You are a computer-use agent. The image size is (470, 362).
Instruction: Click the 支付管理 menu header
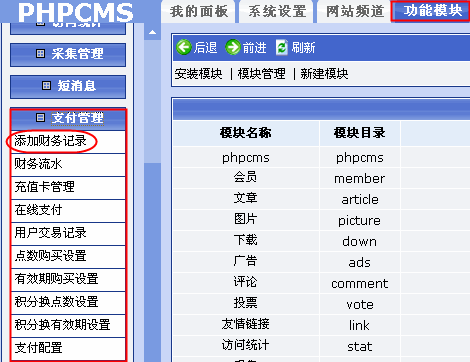tap(68, 119)
